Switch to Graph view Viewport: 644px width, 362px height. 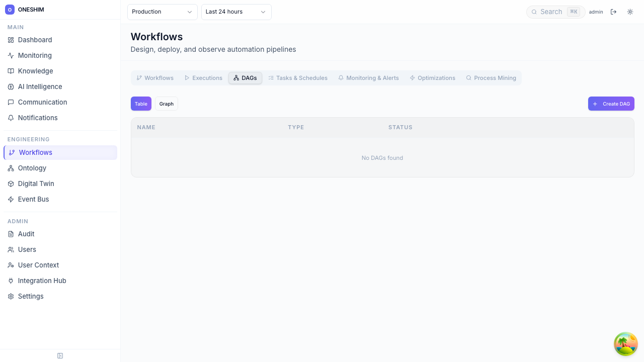[x=166, y=104]
